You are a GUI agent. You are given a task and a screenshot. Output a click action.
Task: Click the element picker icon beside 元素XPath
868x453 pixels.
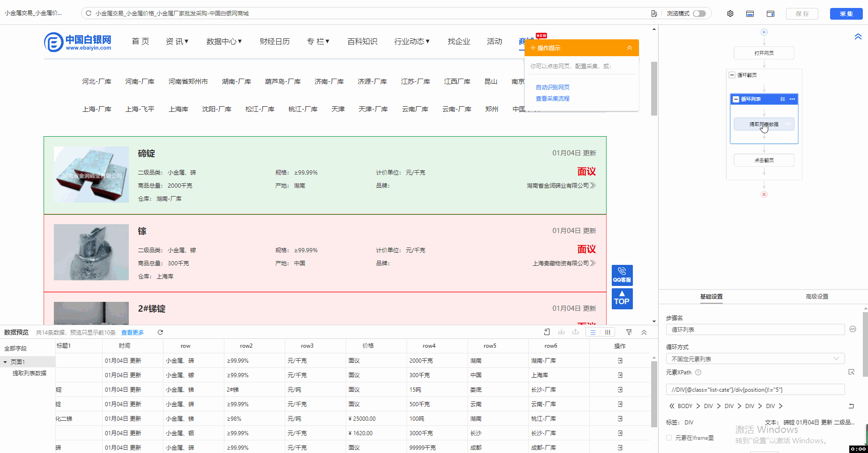851,372
